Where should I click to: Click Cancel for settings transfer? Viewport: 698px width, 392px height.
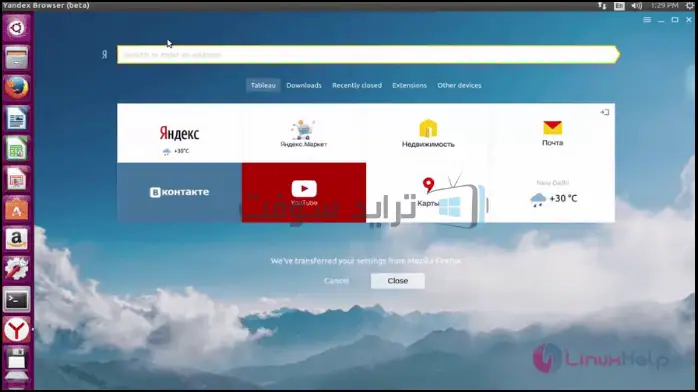click(337, 281)
